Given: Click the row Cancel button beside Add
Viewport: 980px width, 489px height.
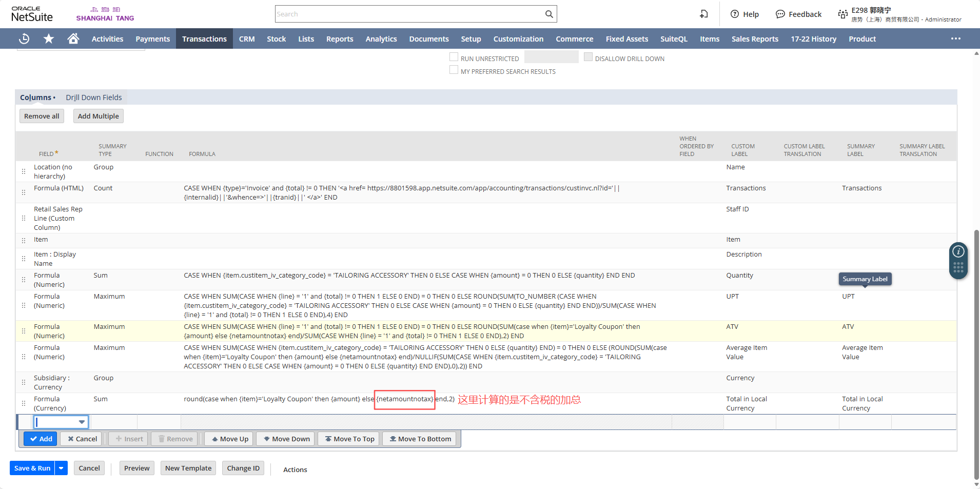Looking at the screenshot, I should 82,439.
